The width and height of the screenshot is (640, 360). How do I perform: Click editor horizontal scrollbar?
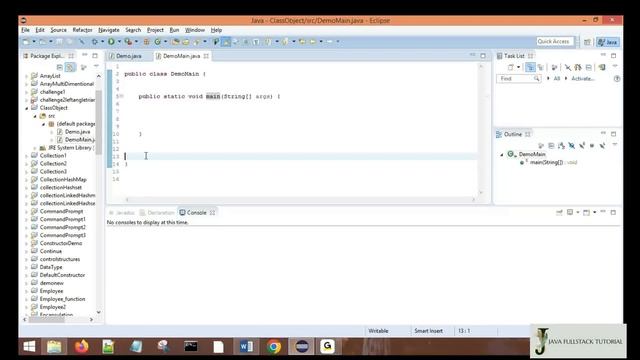pos(300,200)
